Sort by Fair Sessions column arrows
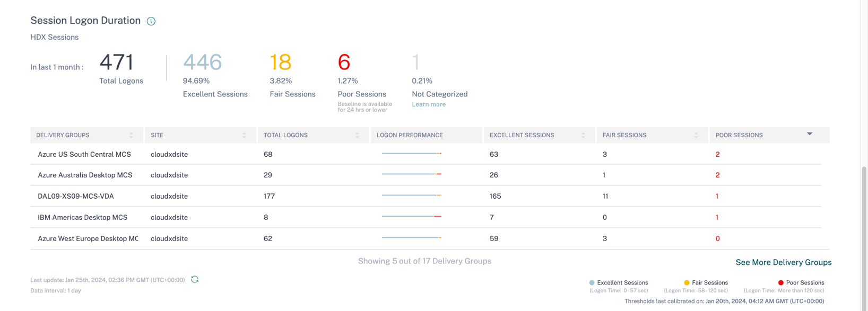The image size is (868, 311). 696,136
